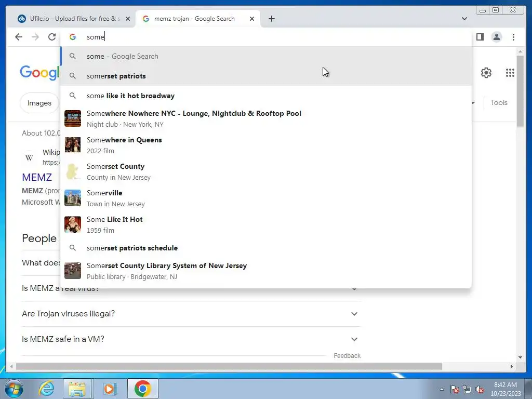Click the Feedback link

tap(347, 355)
